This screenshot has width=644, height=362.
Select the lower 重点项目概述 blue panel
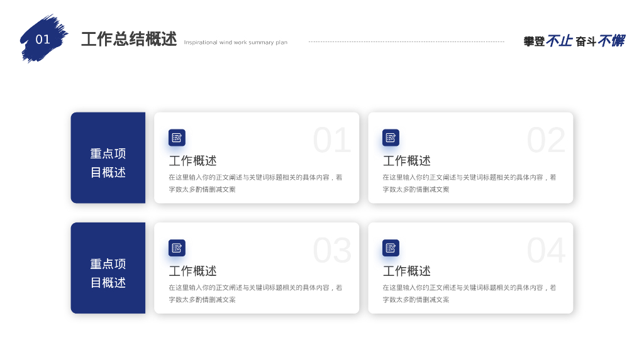[x=108, y=273]
